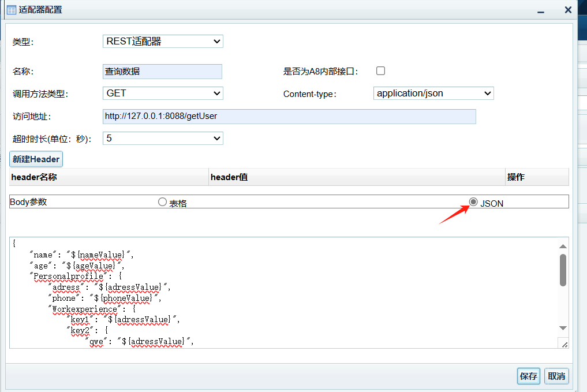Click the header名称 column header
The height and width of the screenshot is (392, 587).
click(109, 177)
